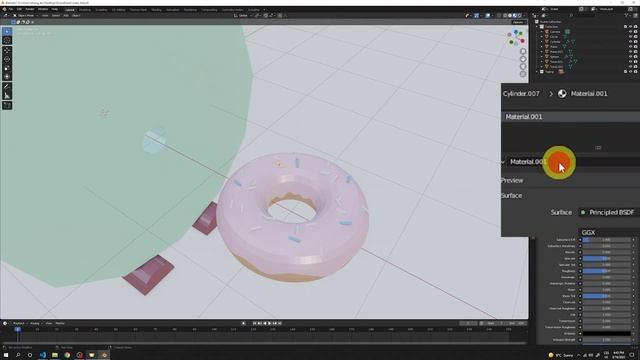The width and height of the screenshot is (640, 360).
Task: Select the Select Box tool
Action: (7, 31)
